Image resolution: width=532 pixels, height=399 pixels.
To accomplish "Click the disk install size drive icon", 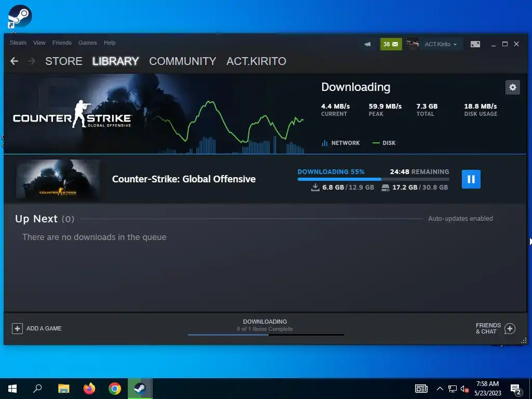I will coord(385,188).
